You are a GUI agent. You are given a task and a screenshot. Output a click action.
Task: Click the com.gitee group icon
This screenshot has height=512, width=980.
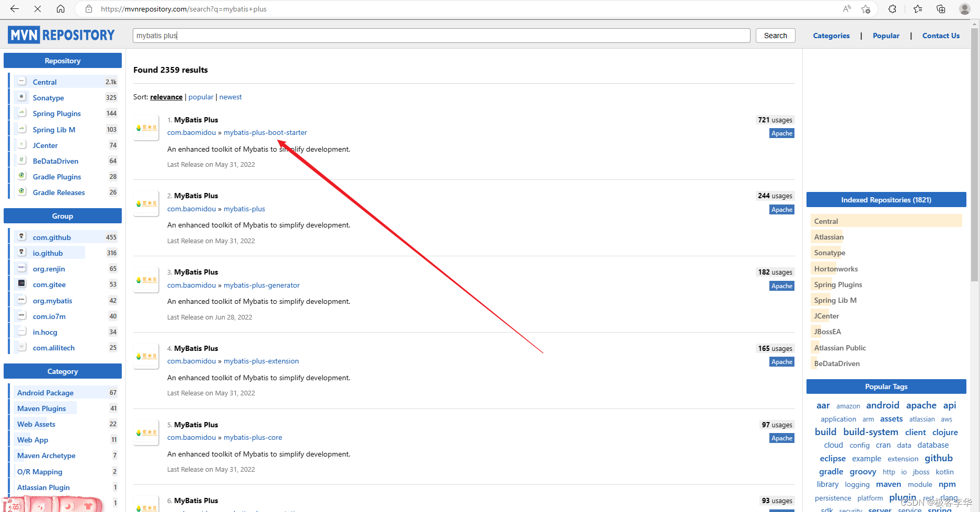[x=22, y=284]
